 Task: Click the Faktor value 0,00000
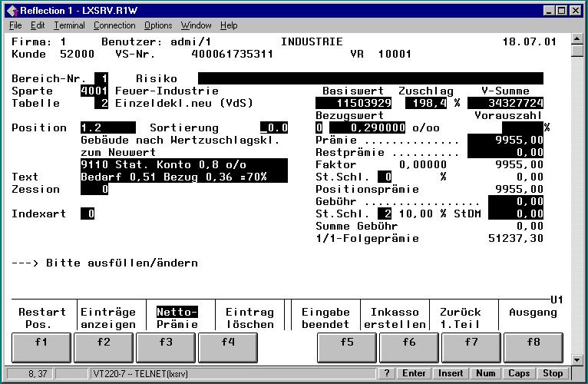(423, 164)
